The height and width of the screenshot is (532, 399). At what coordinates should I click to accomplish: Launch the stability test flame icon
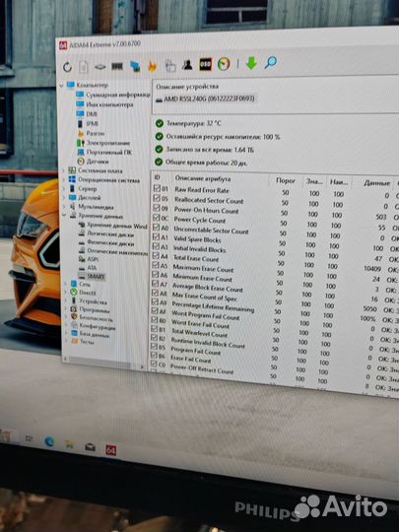153,66
